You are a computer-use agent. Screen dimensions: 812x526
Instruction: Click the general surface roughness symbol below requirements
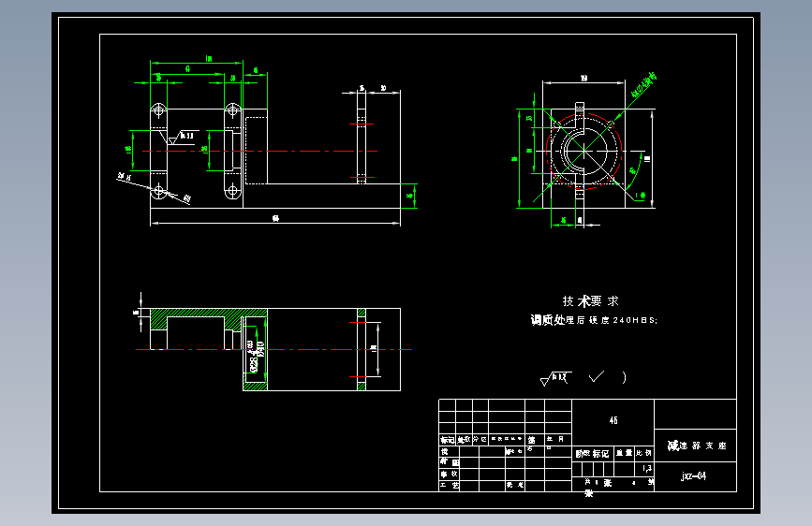554,378
